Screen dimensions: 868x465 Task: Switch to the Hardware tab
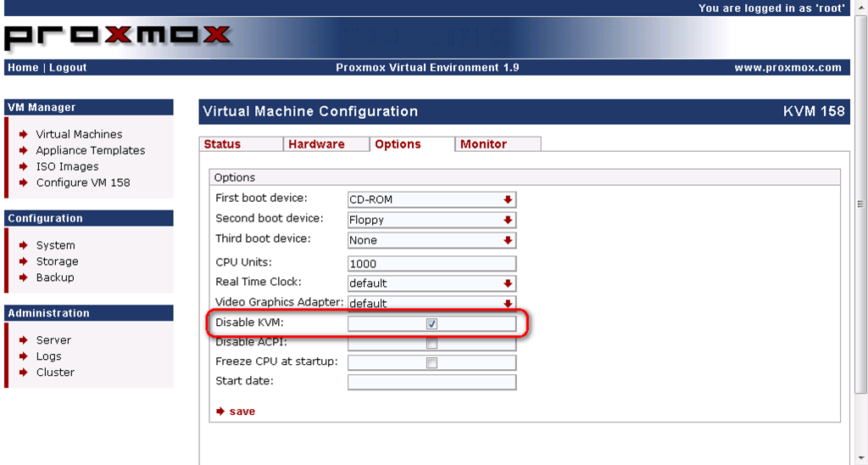[x=325, y=144]
